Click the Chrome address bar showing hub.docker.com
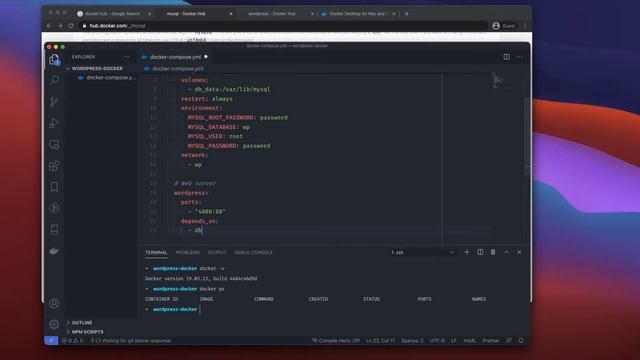The width and height of the screenshot is (640, 360). click(284, 26)
